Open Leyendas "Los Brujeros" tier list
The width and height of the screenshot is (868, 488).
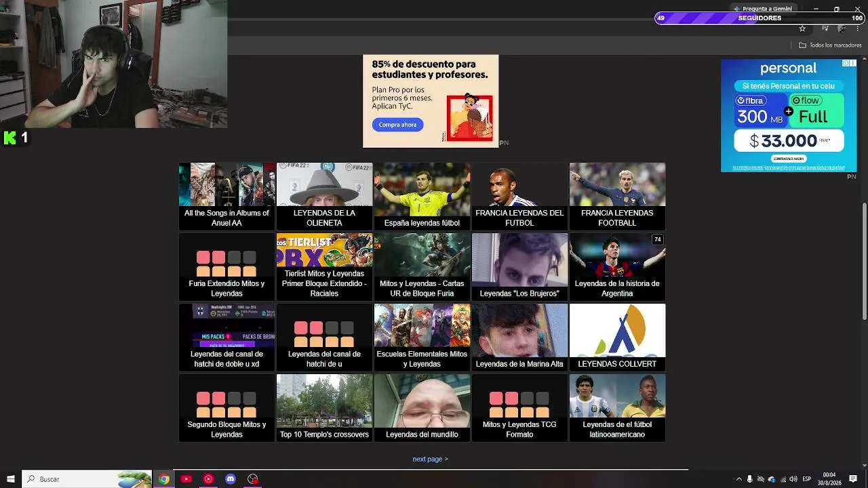(x=519, y=266)
